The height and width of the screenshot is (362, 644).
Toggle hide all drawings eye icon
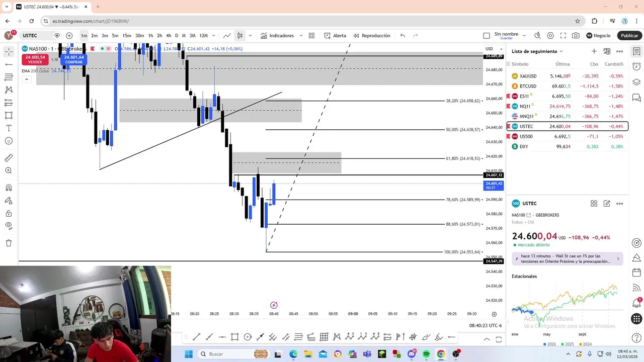pos(9,226)
